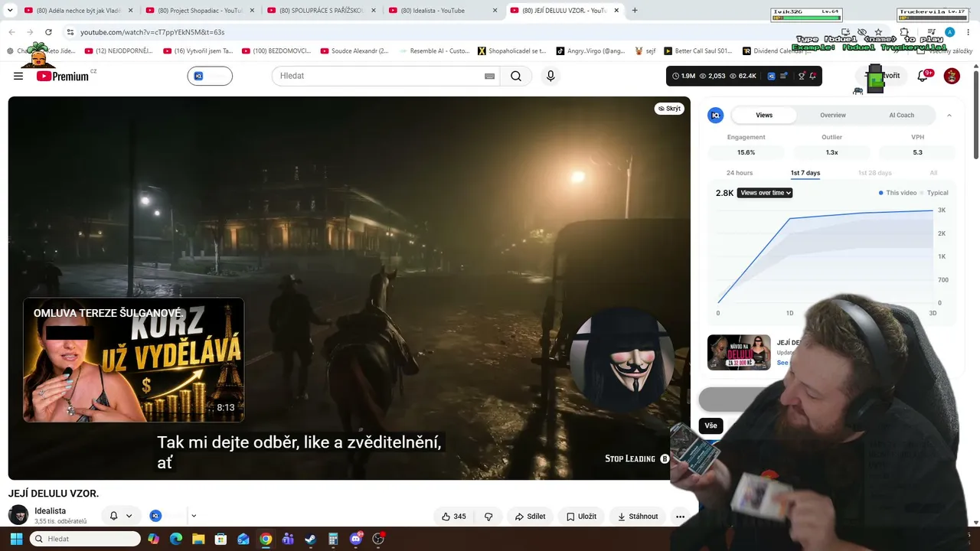Image resolution: width=980 pixels, height=551 pixels.
Task: Click the page vertical scrollbar
Action: (x=976, y=115)
